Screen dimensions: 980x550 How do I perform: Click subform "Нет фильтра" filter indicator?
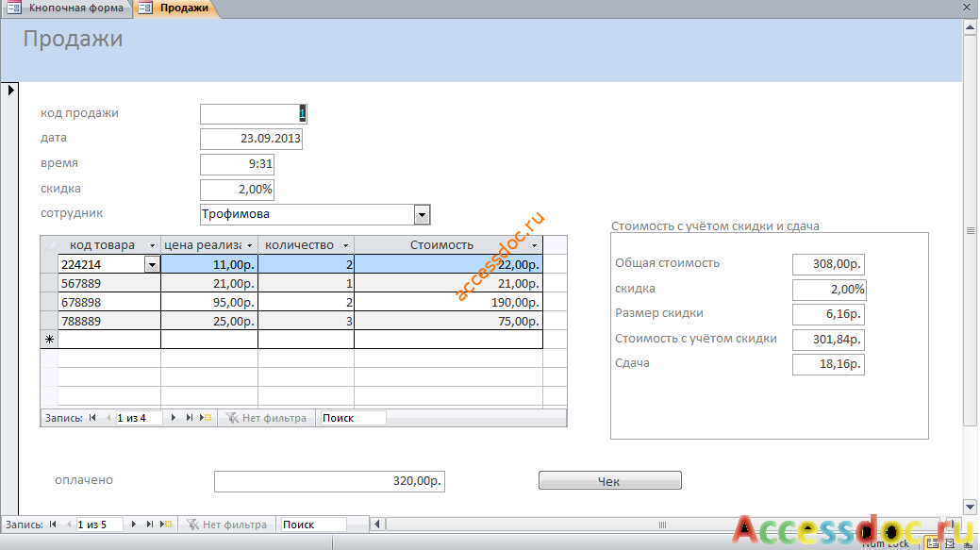click(x=266, y=418)
